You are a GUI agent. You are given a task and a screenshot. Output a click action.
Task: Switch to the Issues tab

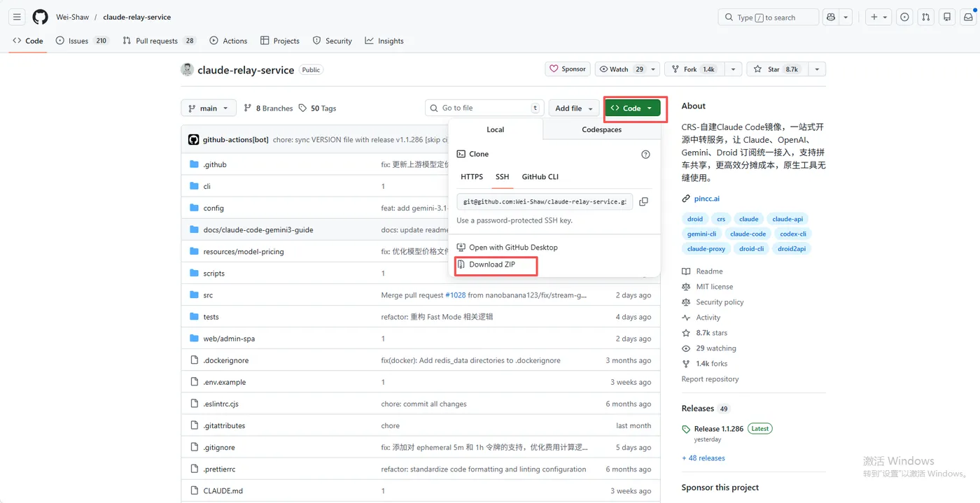click(x=82, y=41)
